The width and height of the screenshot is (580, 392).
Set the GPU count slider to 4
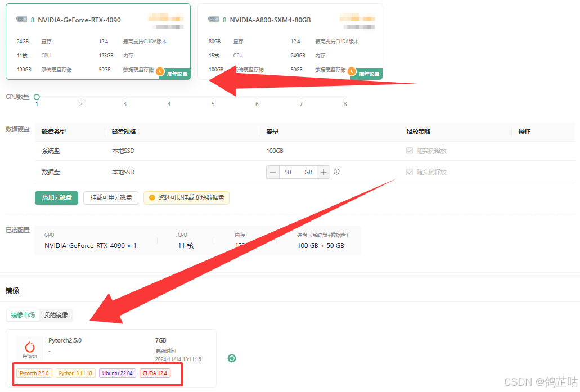point(169,97)
